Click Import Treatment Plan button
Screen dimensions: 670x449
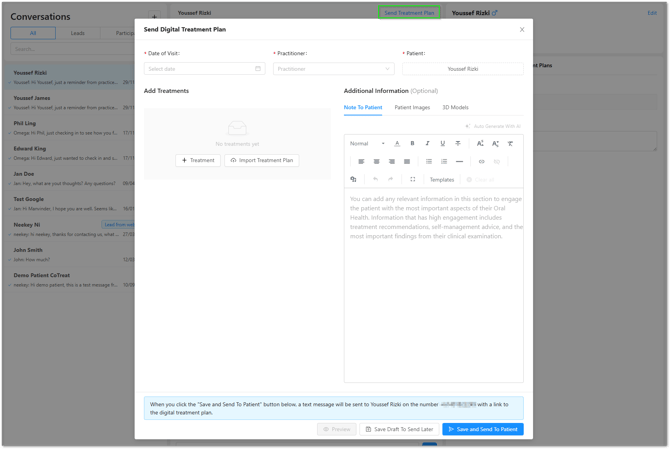tap(262, 160)
